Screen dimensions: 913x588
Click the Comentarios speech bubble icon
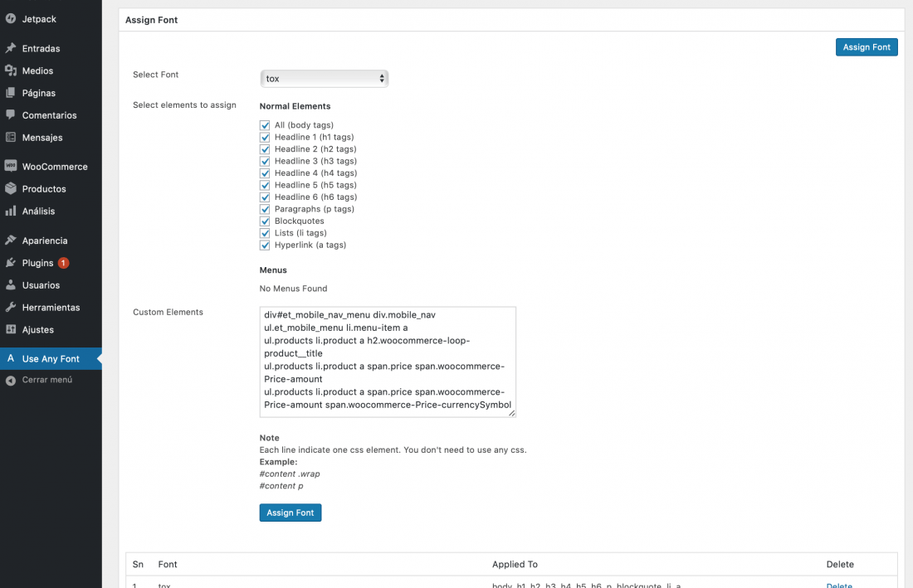click(11, 114)
